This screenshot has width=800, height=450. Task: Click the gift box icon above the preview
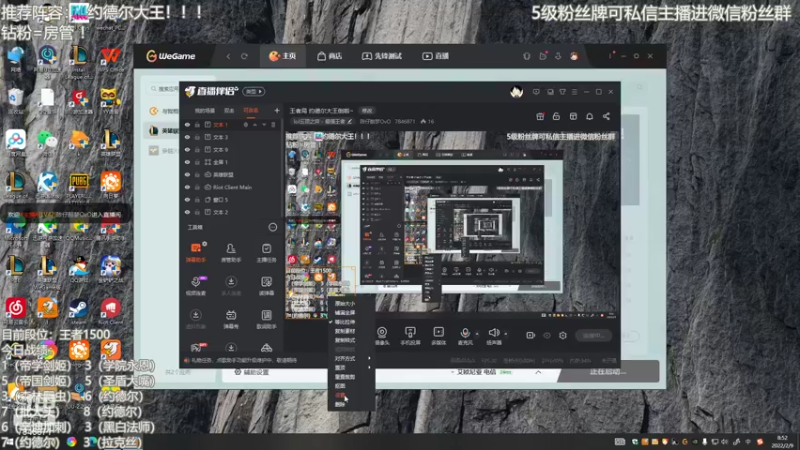pyautogui.click(x=540, y=116)
